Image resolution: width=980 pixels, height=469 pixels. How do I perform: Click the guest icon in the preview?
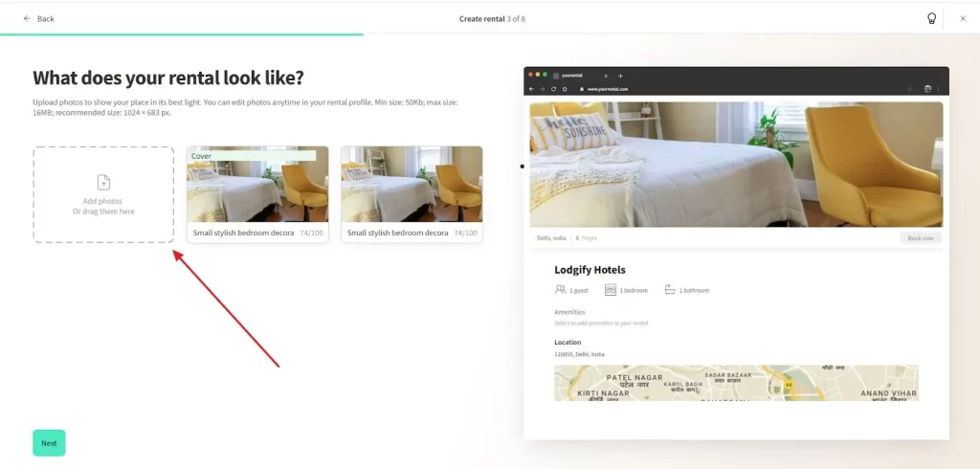(x=560, y=290)
